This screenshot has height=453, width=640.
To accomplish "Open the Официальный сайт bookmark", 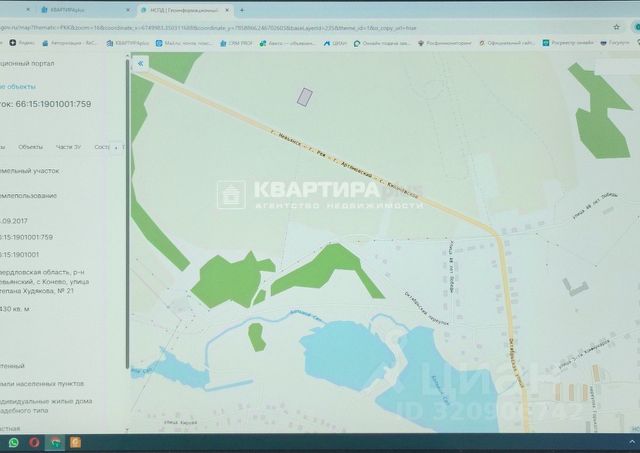I will tap(507, 43).
